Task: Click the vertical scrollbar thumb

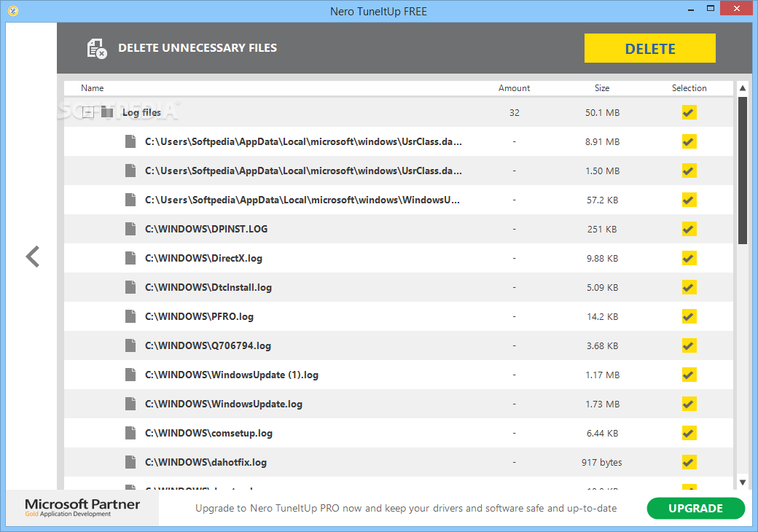Action: point(743,171)
